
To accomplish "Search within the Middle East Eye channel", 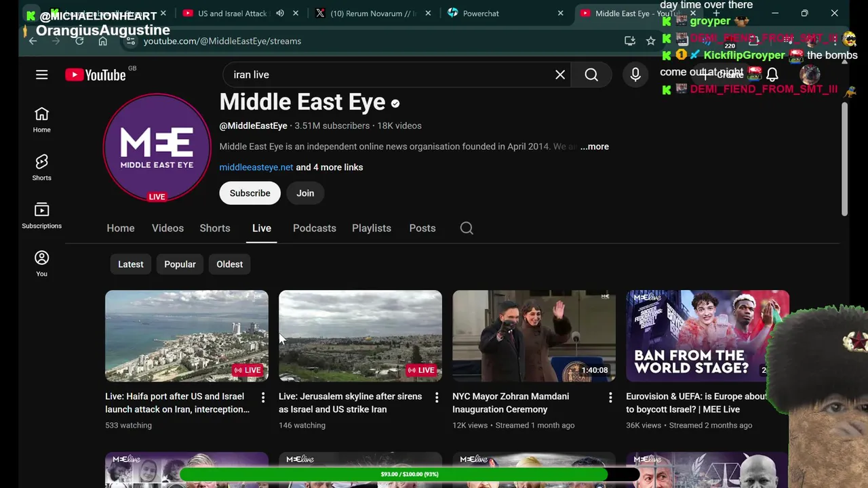I will pyautogui.click(x=467, y=228).
